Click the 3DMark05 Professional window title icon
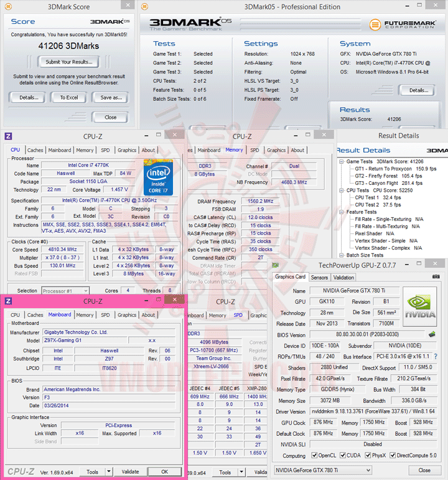Screen dimensions: 448x480 coord(144,6)
